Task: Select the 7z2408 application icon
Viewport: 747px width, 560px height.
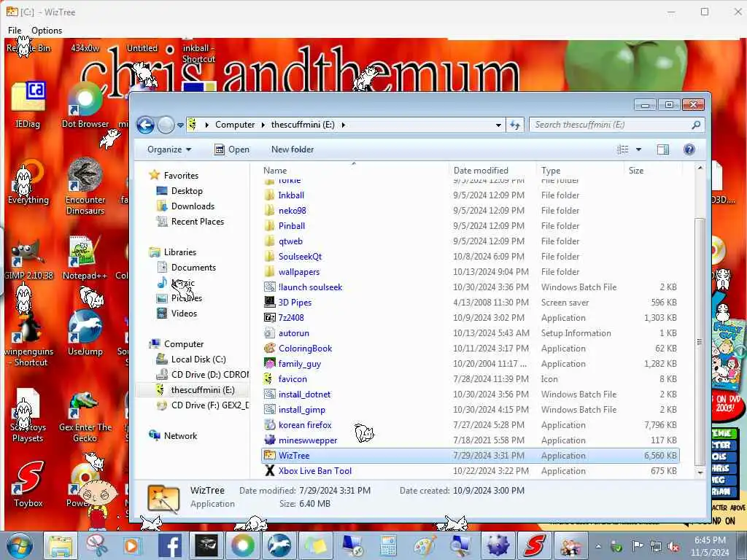Action: point(270,318)
